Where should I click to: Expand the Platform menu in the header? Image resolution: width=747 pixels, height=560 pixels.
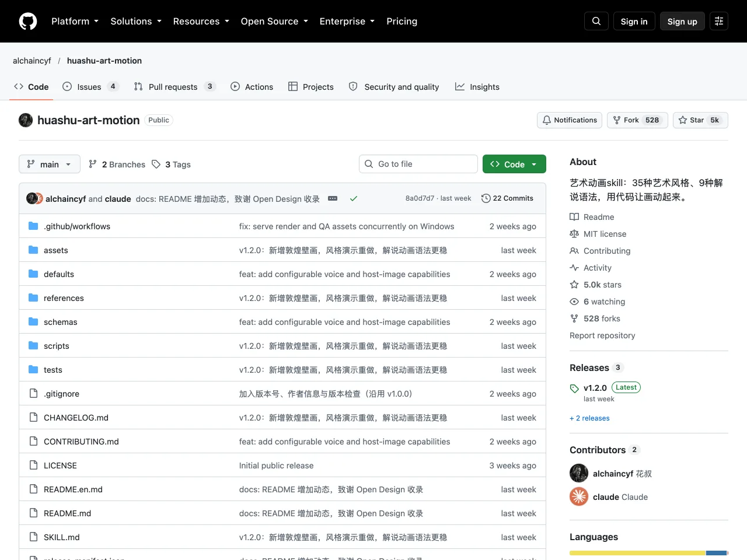pos(75,21)
